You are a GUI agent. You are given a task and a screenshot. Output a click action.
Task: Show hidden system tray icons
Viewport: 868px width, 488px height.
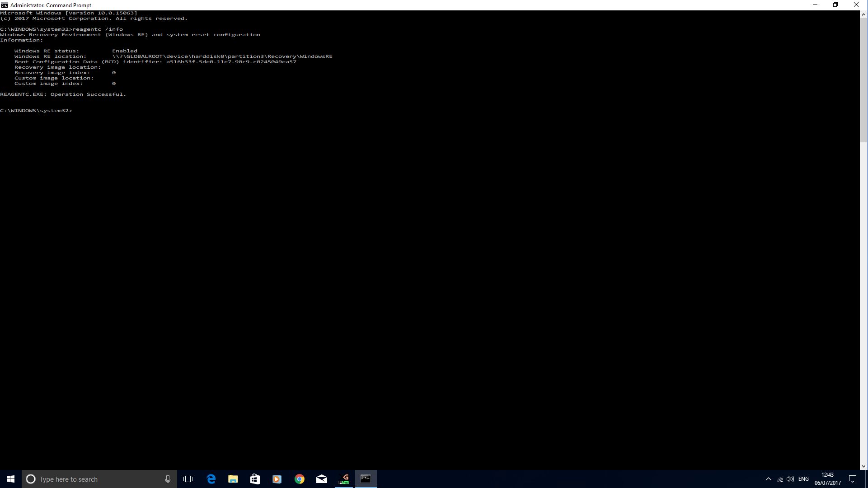[768, 479]
